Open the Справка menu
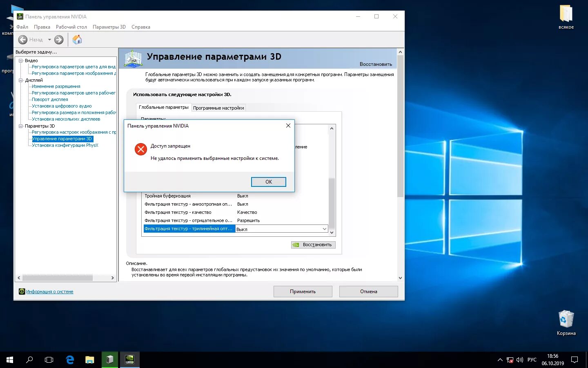The width and height of the screenshot is (588, 368). (x=141, y=27)
